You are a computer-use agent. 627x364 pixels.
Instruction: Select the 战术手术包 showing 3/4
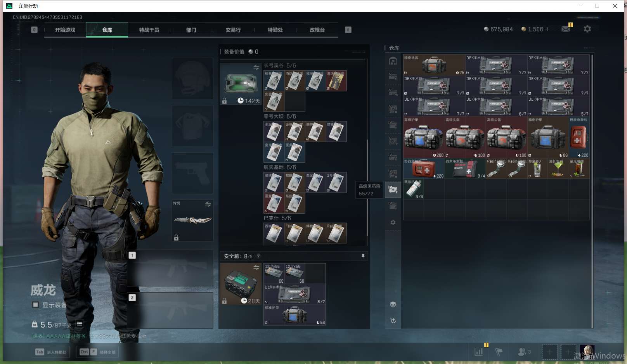(x=465, y=168)
